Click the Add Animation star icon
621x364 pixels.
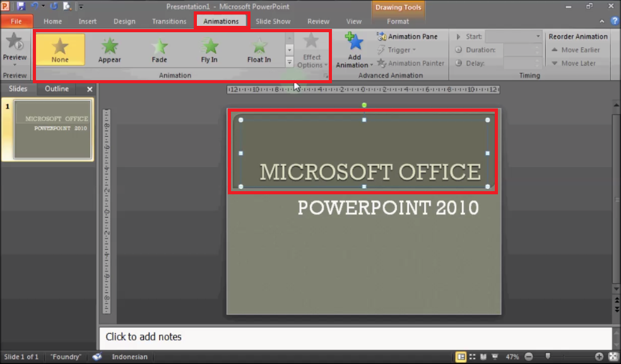pos(354,42)
